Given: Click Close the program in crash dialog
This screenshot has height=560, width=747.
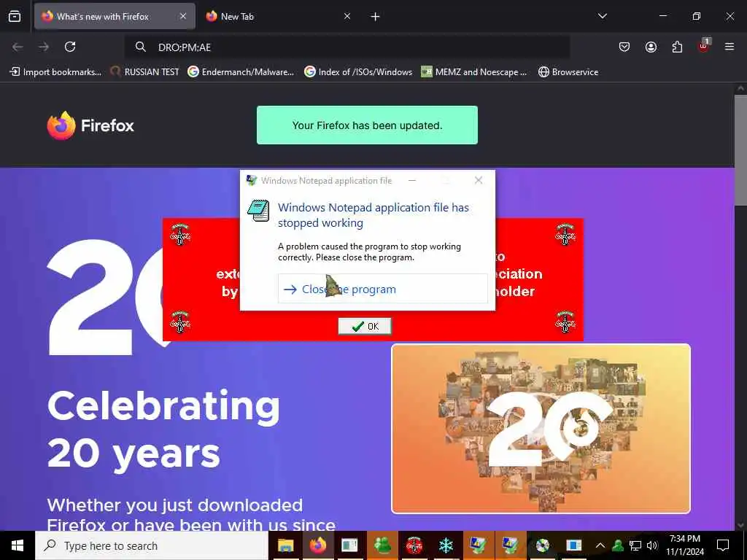Looking at the screenshot, I should (x=382, y=289).
